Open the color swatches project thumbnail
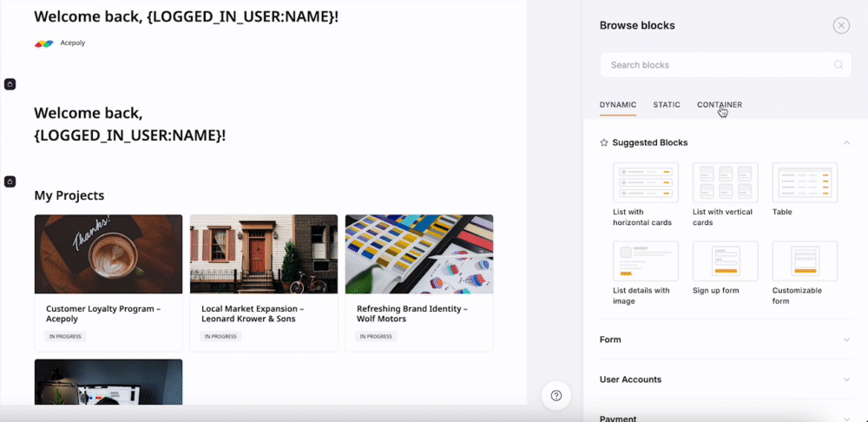Viewport: 868px width, 422px height. [419, 254]
